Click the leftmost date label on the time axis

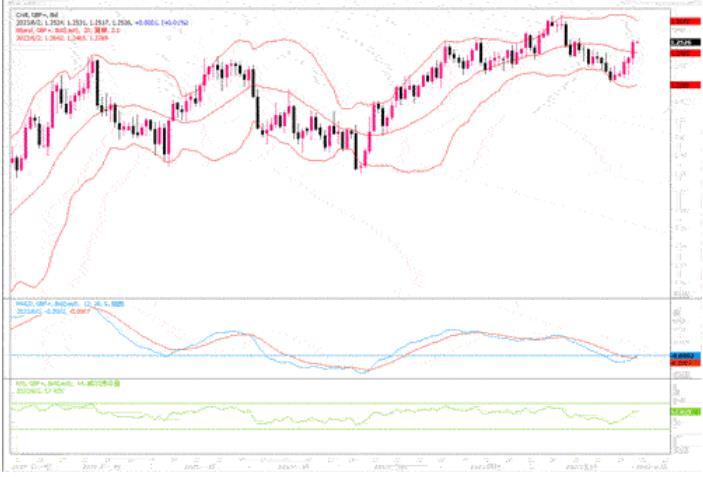[x=30, y=467]
